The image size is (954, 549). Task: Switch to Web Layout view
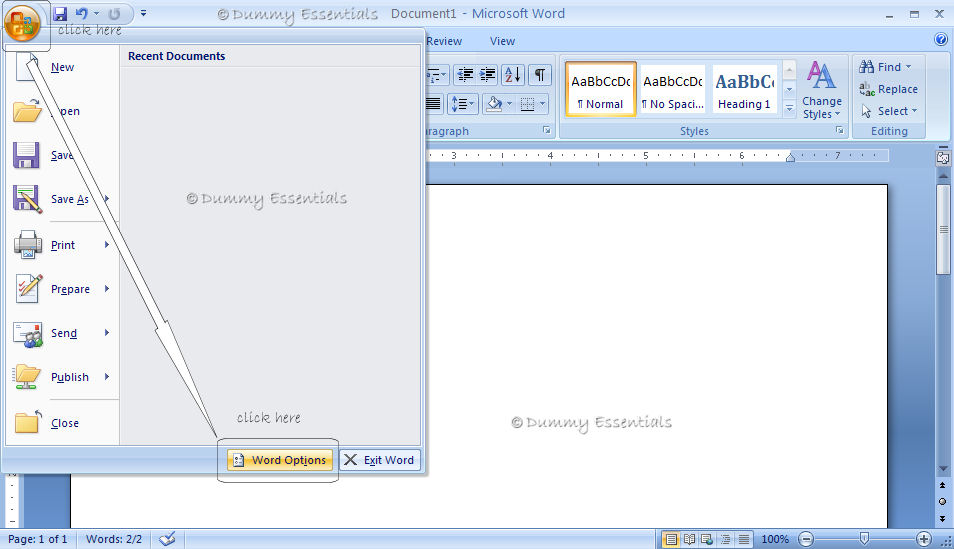pyautogui.click(x=707, y=539)
